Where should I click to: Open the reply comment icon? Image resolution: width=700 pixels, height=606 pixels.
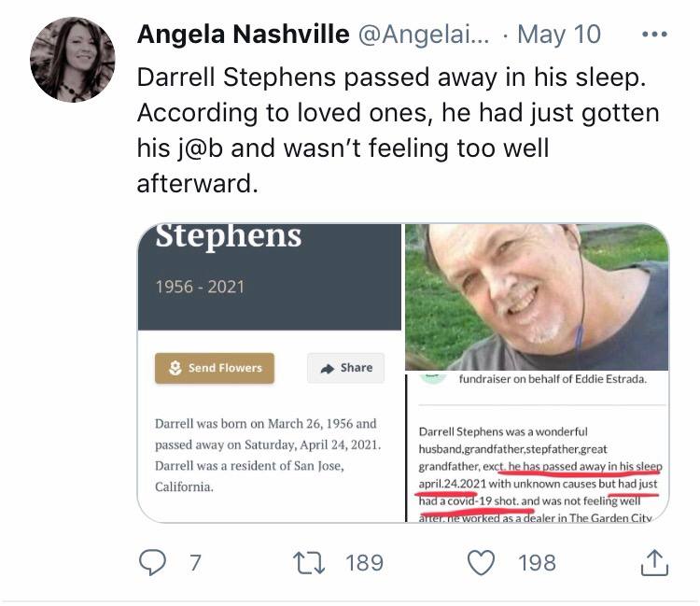(152, 562)
